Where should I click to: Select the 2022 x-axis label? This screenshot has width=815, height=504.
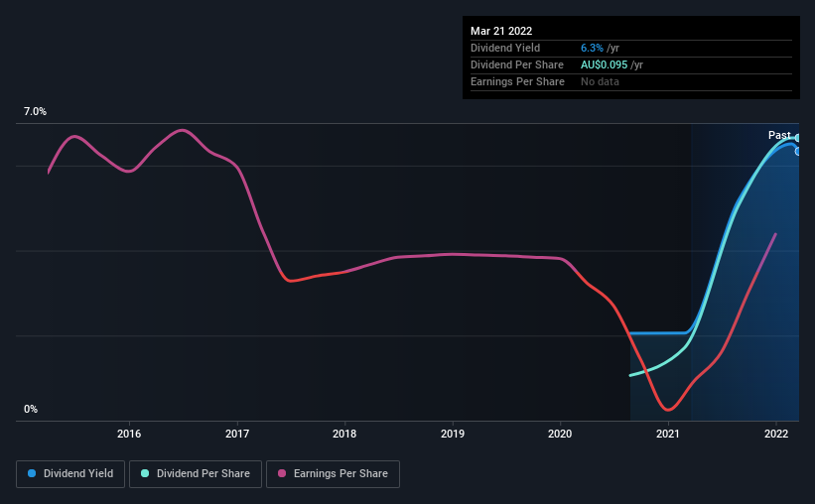(x=776, y=434)
